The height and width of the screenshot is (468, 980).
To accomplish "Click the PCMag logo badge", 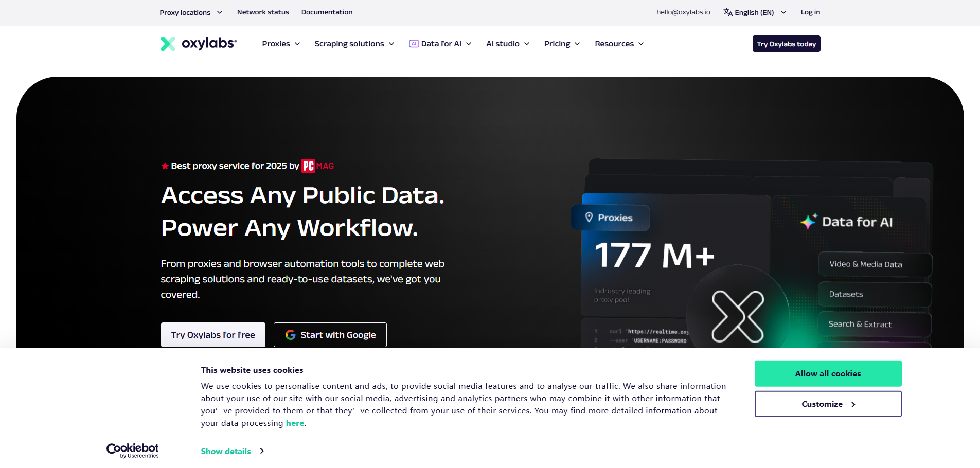I will tap(317, 166).
